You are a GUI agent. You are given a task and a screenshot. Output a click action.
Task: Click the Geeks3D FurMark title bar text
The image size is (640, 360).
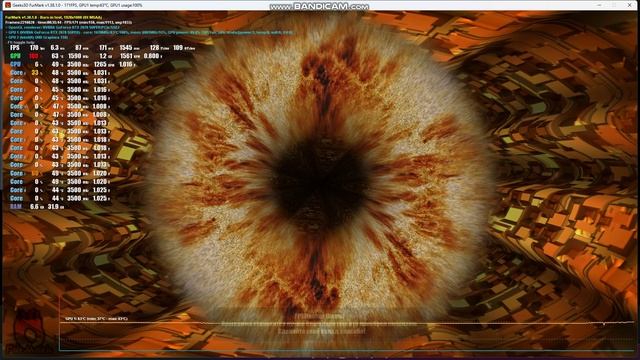[78, 5]
